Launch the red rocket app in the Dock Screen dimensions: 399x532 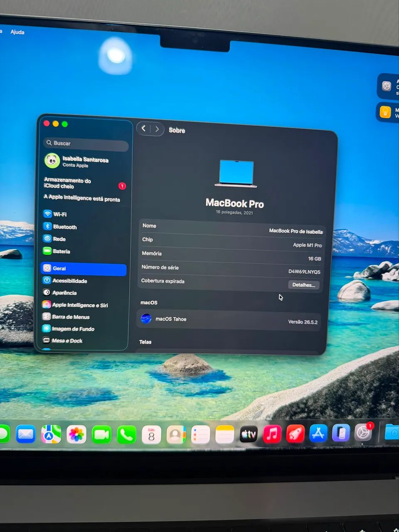[x=296, y=434]
